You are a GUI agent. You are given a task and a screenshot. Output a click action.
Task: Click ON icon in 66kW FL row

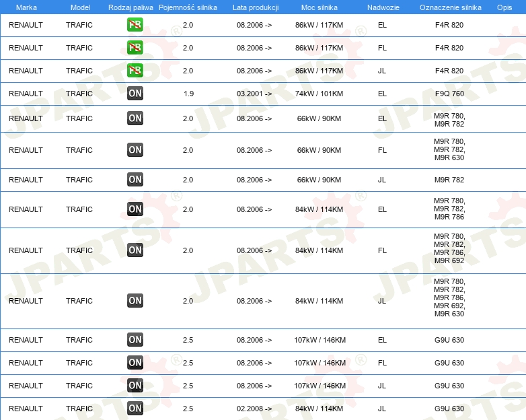coord(135,149)
